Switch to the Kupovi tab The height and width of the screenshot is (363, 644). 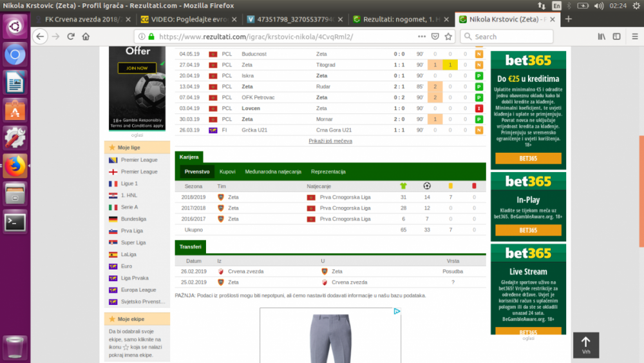coord(227,172)
